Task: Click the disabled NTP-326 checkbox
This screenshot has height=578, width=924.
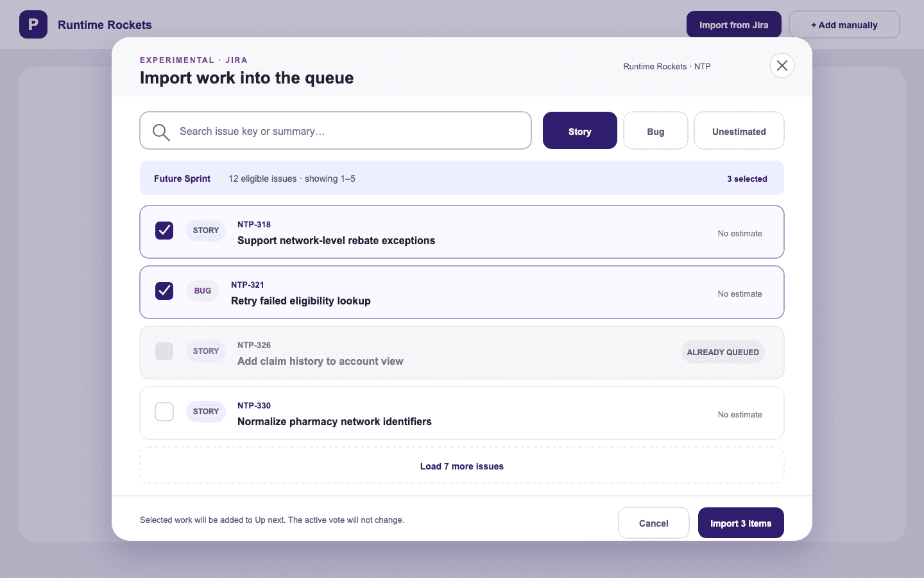Action: (164, 351)
